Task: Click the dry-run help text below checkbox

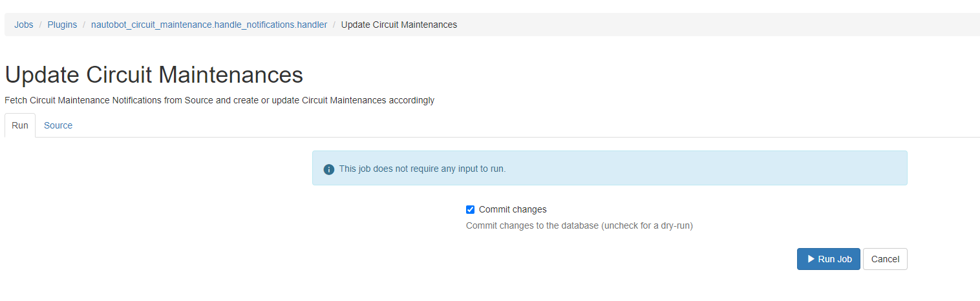Action: (579, 226)
